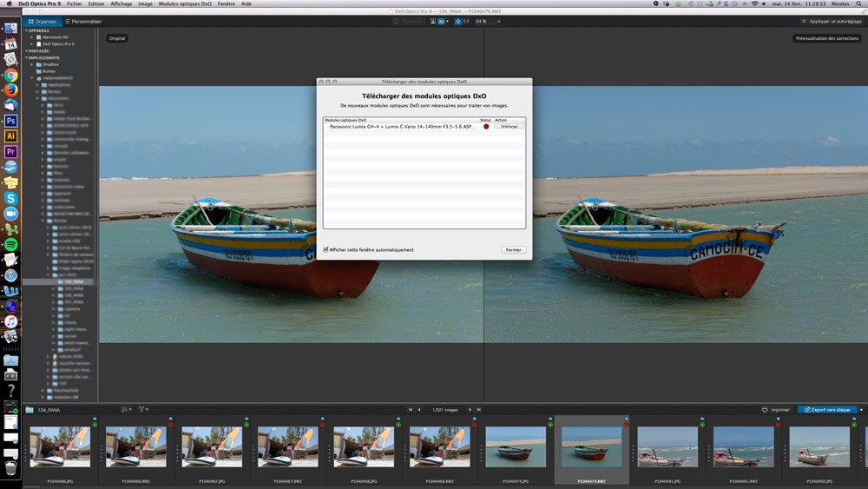Click the 104_PANA folder icon in filmstrip
Image resolution: width=868 pixels, height=489 pixels.
(30, 410)
